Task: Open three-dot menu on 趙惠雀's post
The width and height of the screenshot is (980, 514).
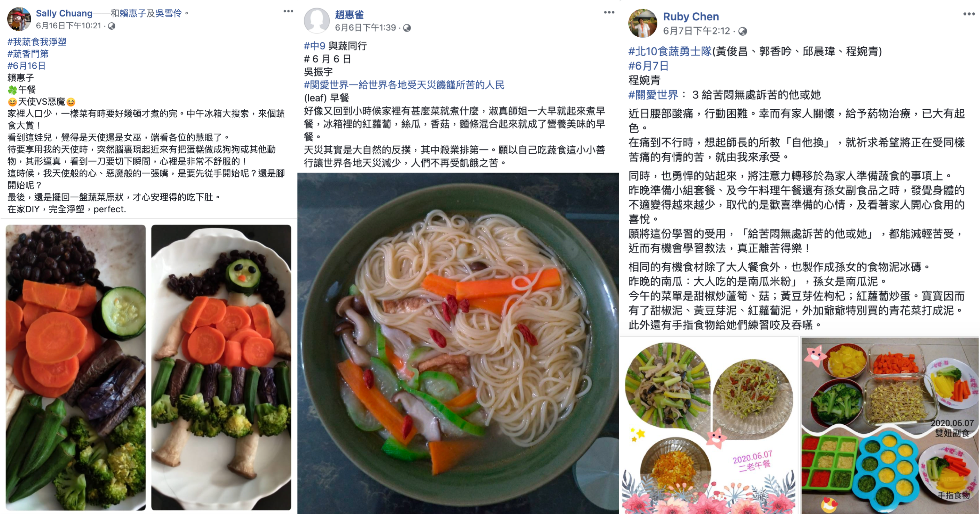Action: (x=609, y=12)
